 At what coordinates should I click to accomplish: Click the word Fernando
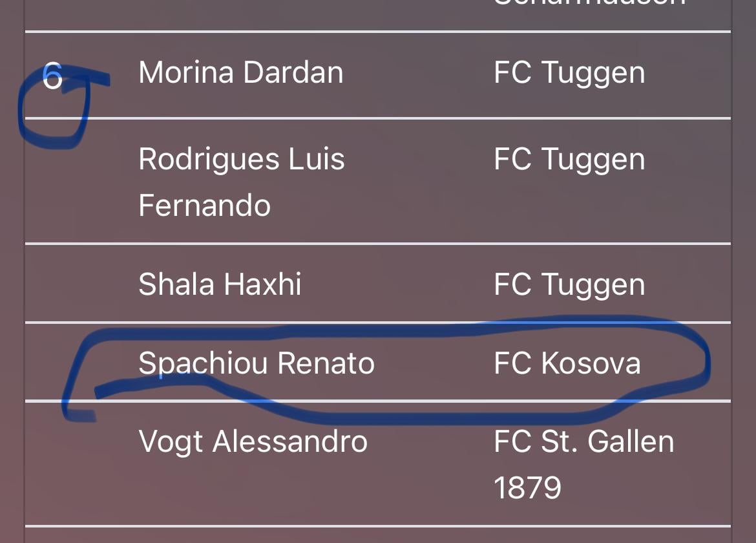(204, 206)
